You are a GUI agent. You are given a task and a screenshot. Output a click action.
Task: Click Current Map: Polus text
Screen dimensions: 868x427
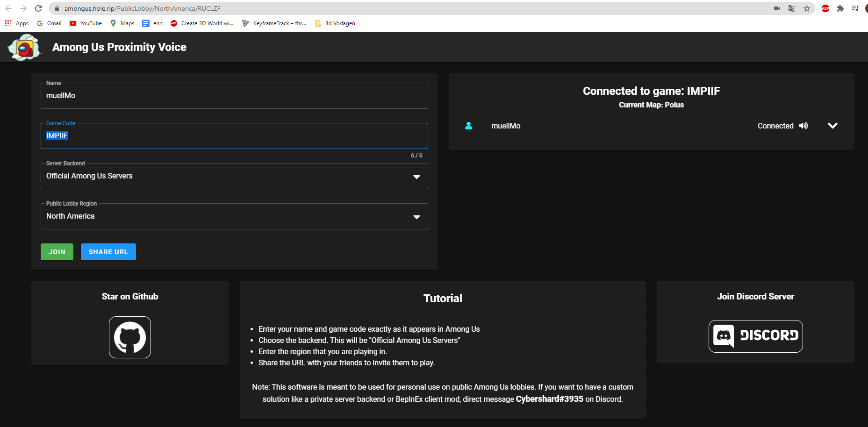pos(652,105)
